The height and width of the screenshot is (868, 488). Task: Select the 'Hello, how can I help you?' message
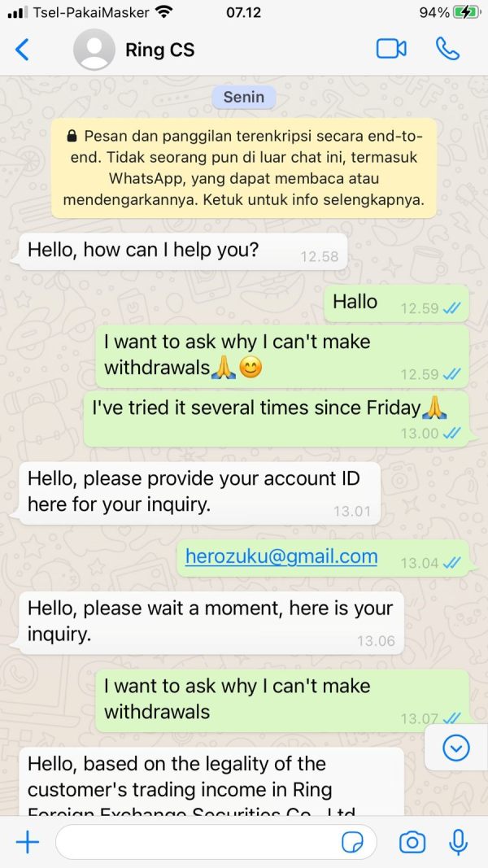click(184, 251)
